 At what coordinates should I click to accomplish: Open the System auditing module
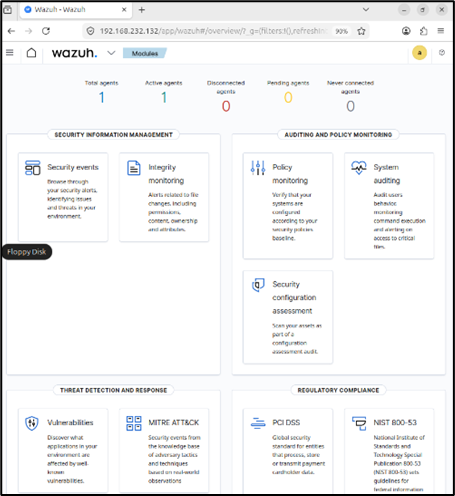point(389,205)
